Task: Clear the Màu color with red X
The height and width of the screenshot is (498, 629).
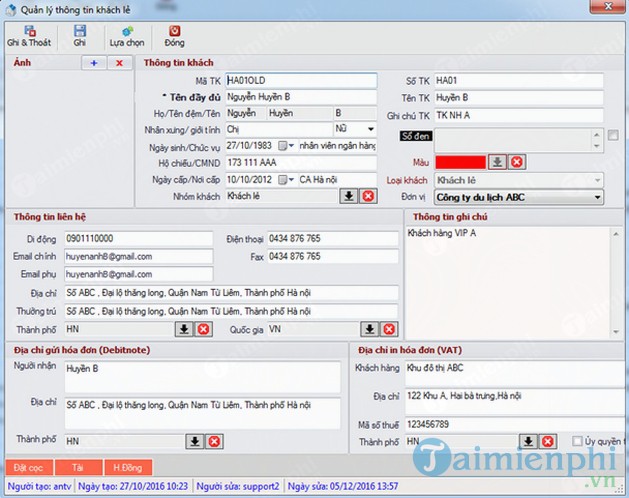Action: (517, 161)
